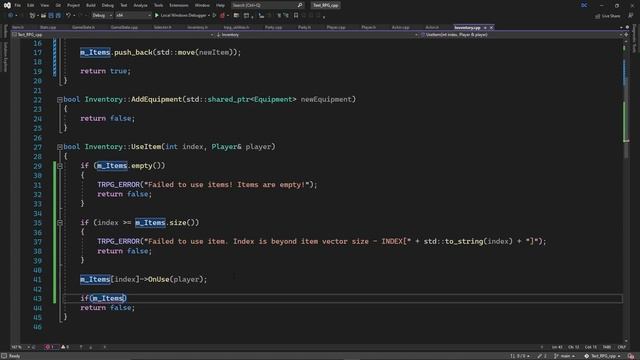
Task: Open the Edit menu
Action: (31, 5)
